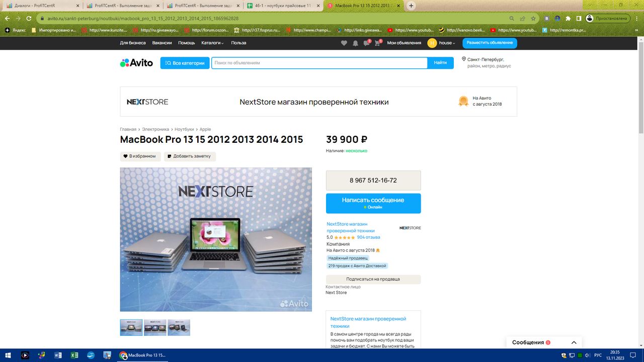The image size is (644, 362).
Task: Click Написать сообщение button
Action: click(x=373, y=203)
